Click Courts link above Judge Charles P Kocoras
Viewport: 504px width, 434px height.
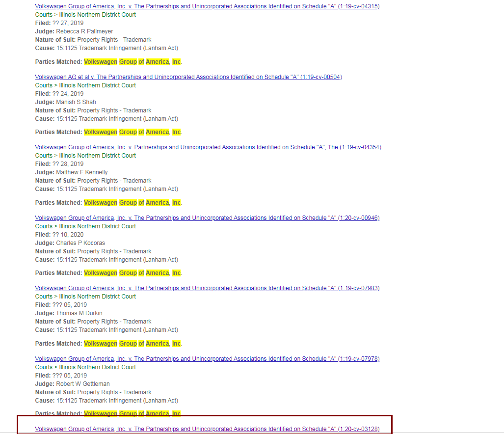tap(44, 226)
